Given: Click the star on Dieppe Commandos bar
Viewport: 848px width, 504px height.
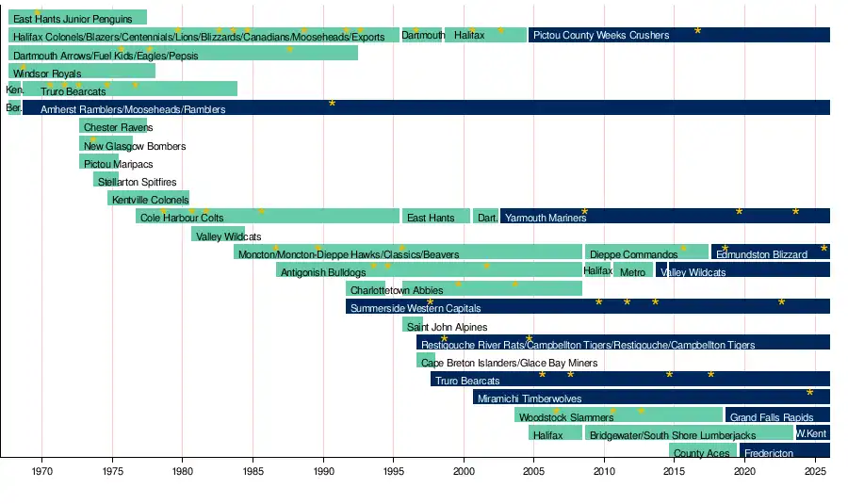Looking at the screenshot, I should coord(683,250).
